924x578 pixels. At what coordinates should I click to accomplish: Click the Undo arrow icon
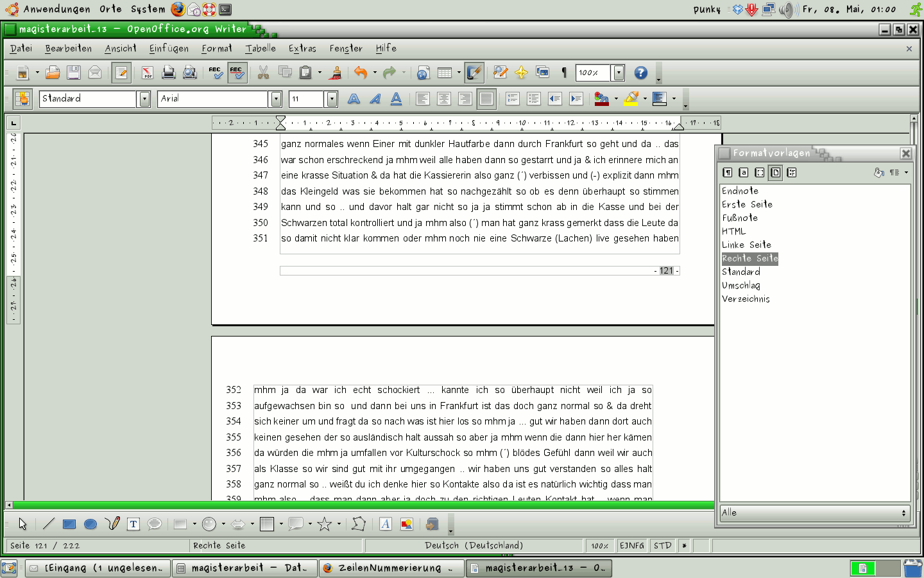pyautogui.click(x=361, y=73)
